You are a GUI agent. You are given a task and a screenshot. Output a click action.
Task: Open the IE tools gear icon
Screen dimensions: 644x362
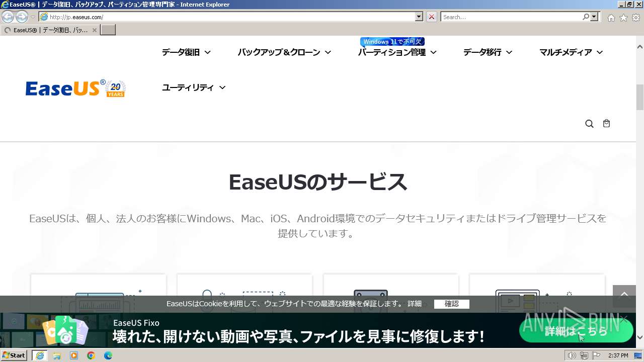coord(636,17)
